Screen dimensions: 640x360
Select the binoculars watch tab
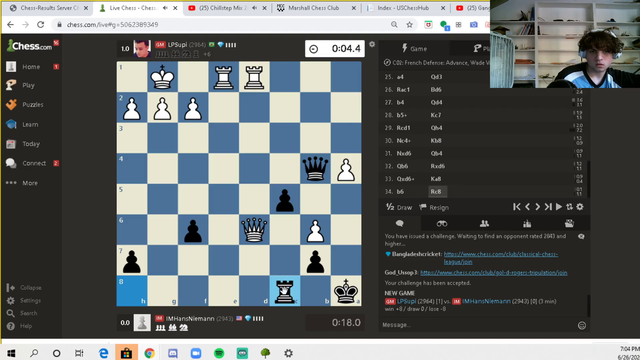[442, 223]
